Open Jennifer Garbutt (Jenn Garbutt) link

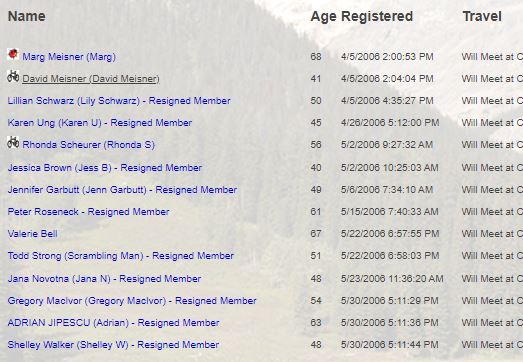122,190
